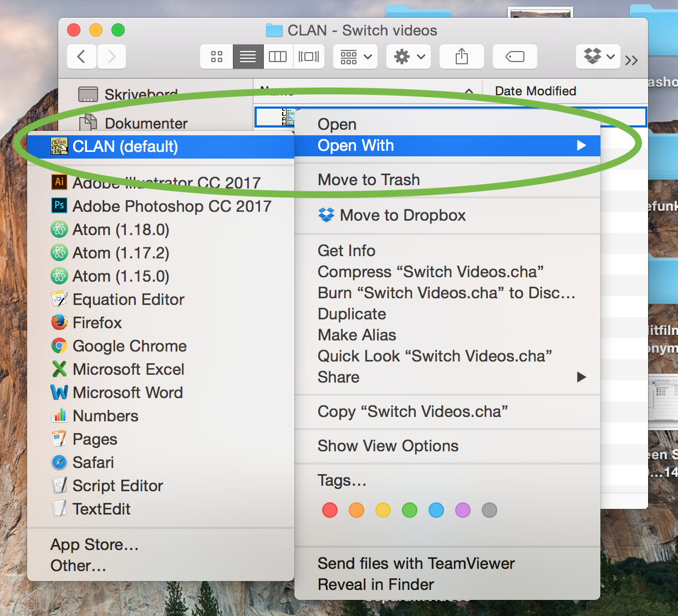
Task: Click the Google Chrome icon
Action: click(x=59, y=345)
